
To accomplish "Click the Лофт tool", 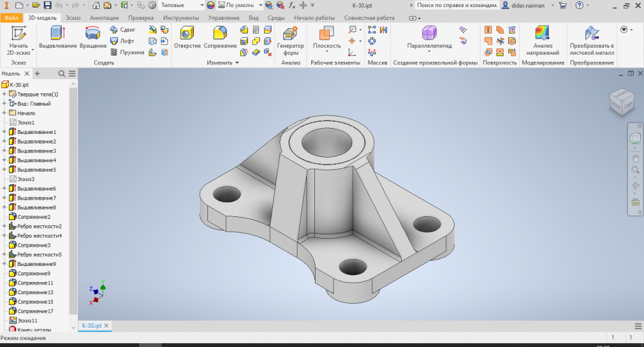I will [122, 41].
